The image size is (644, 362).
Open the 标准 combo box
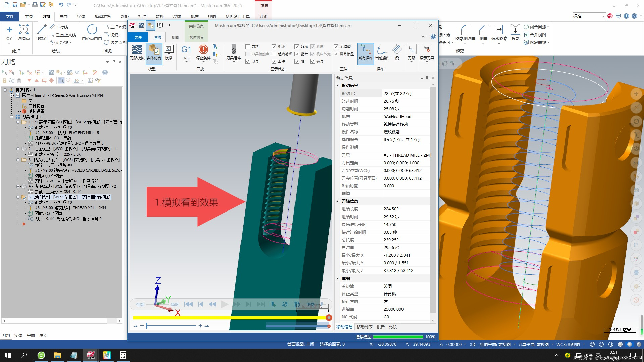click(x=603, y=16)
